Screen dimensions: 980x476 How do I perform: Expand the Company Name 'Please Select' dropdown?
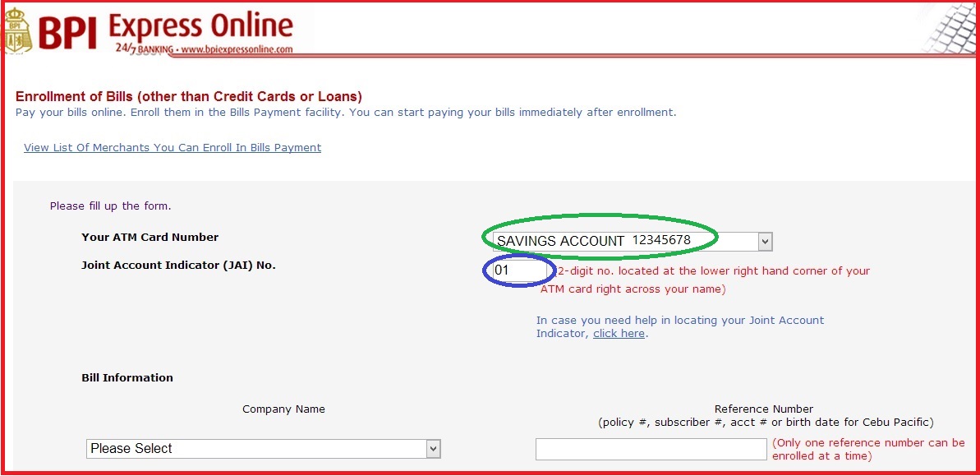pyautogui.click(x=263, y=449)
